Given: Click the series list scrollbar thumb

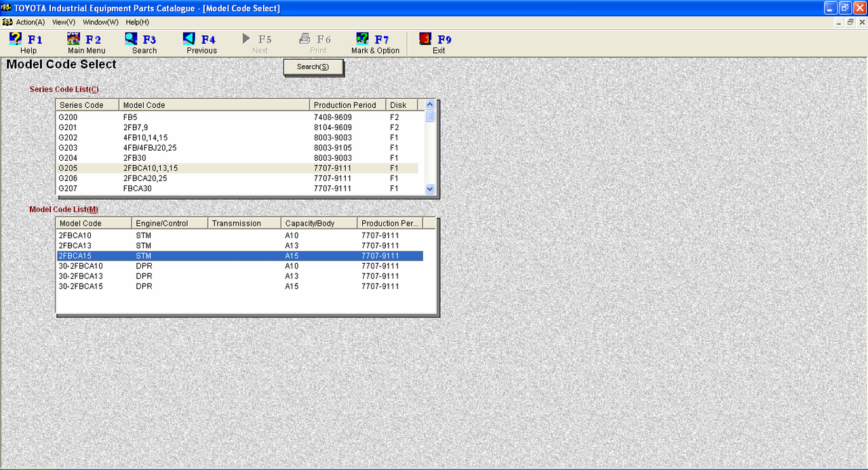Looking at the screenshot, I should tap(430, 116).
